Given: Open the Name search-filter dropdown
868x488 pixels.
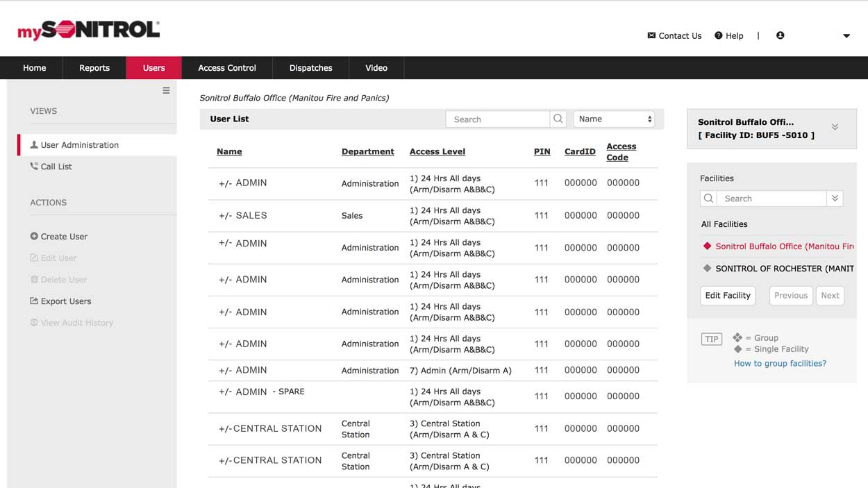Looking at the screenshot, I should [x=614, y=119].
